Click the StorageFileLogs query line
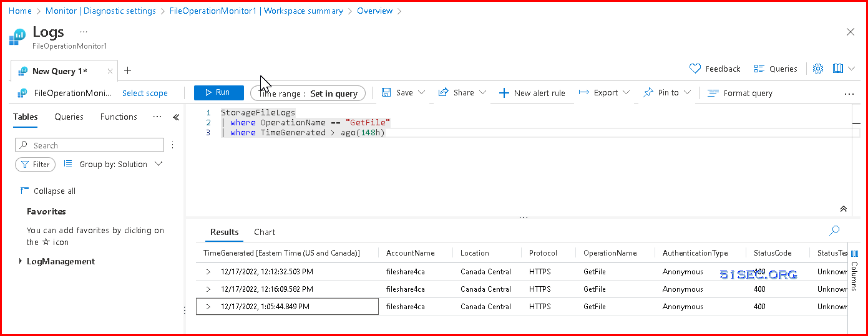This screenshot has width=868, height=336. pos(258,113)
